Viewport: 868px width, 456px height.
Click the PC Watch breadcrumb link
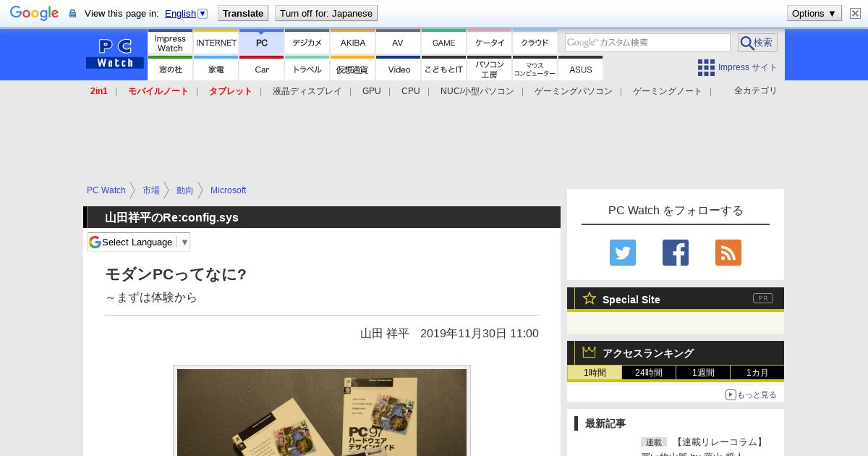(106, 190)
